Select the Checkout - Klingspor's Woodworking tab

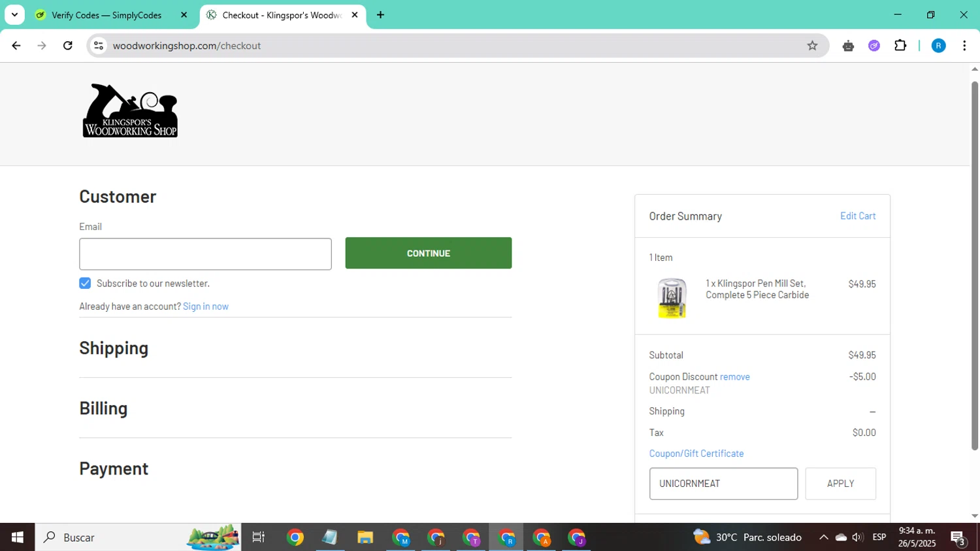(x=282, y=15)
